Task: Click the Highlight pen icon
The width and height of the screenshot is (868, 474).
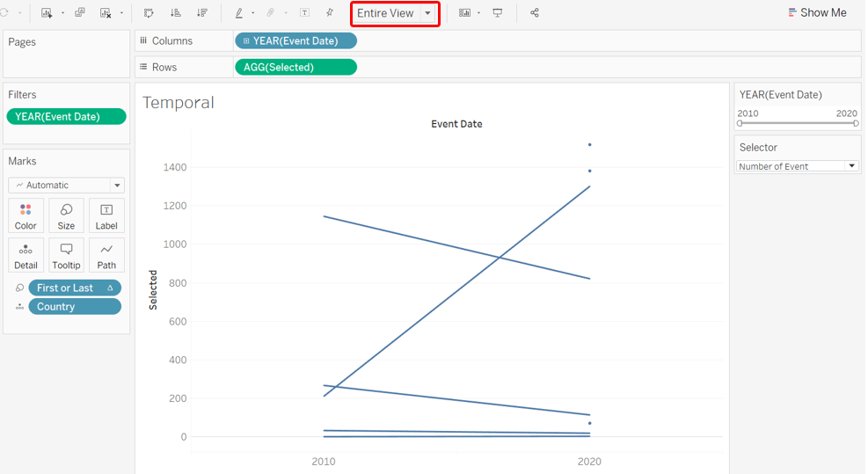Action: point(239,13)
